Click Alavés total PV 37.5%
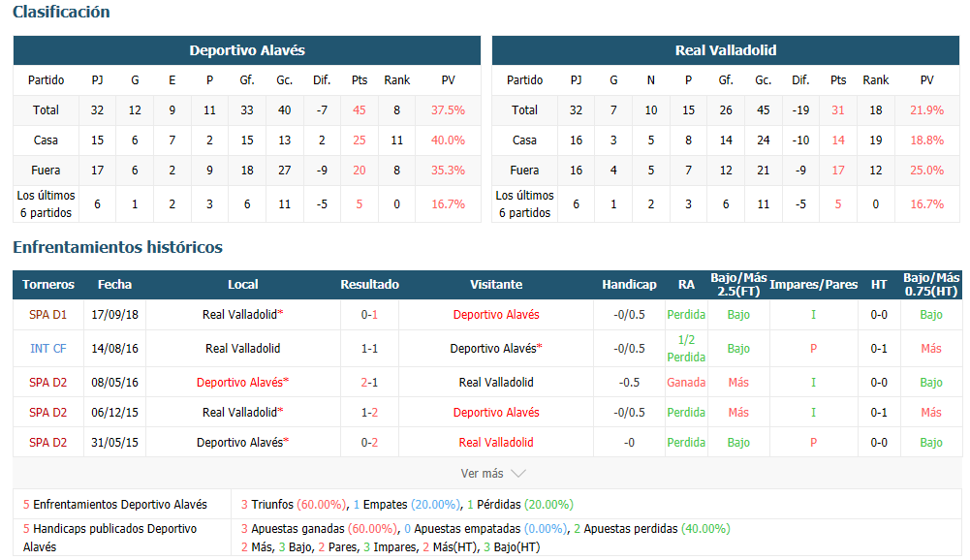Image resolution: width=970 pixels, height=560 pixels. click(x=448, y=110)
